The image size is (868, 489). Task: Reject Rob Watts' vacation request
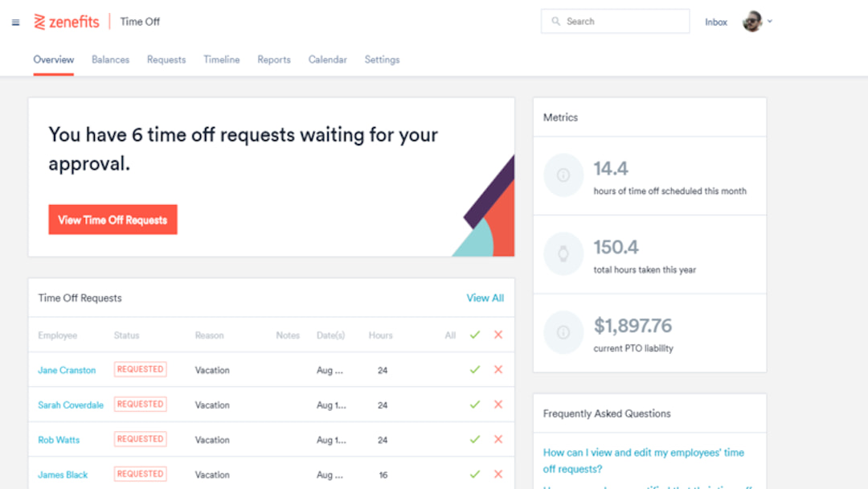[497, 439]
